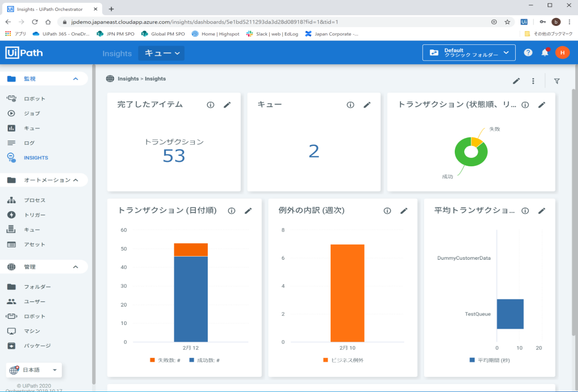Click the globe icon beside the Insights breadcrumb

click(x=110, y=79)
